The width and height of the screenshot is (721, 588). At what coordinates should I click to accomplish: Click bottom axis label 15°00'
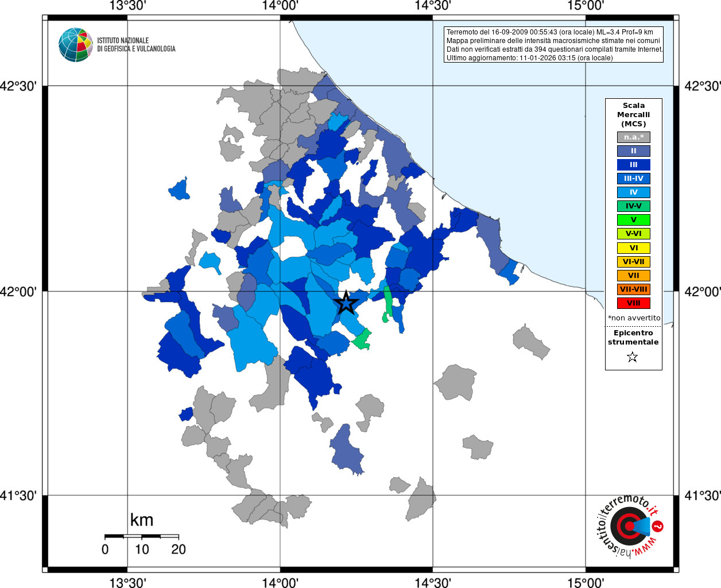pos(586,582)
